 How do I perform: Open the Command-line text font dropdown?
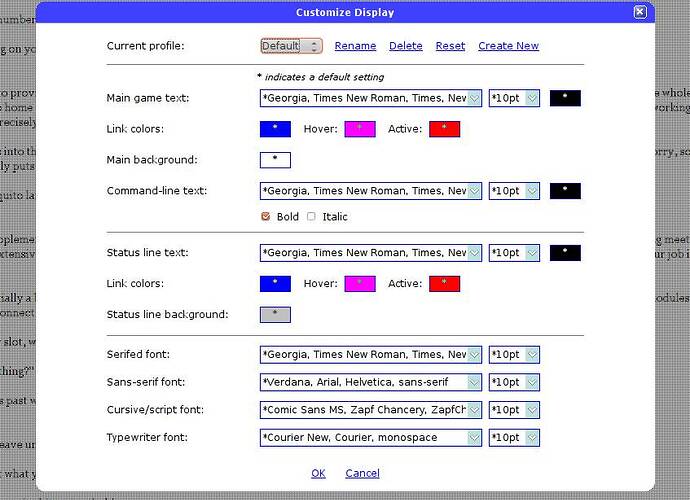click(371, 191)
